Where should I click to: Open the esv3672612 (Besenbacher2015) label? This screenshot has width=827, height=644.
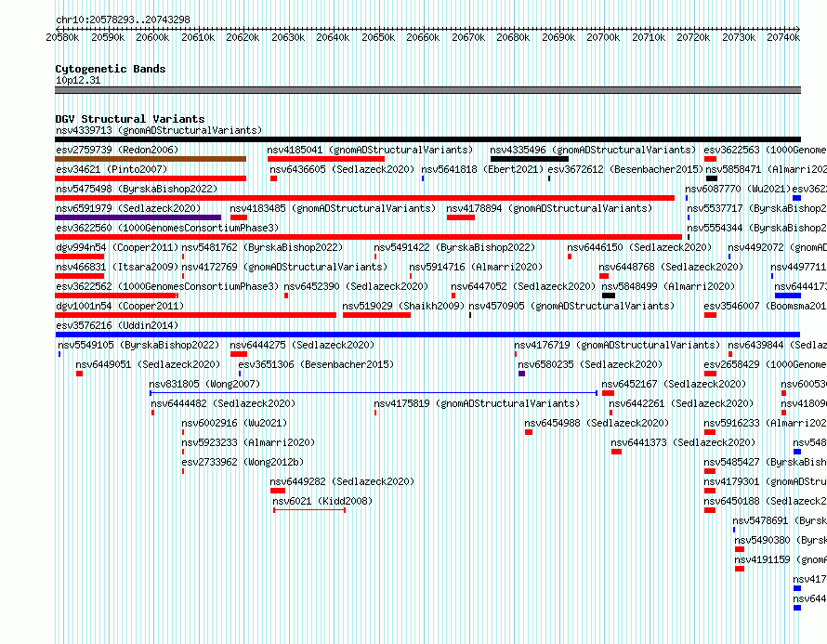[625, 169]
